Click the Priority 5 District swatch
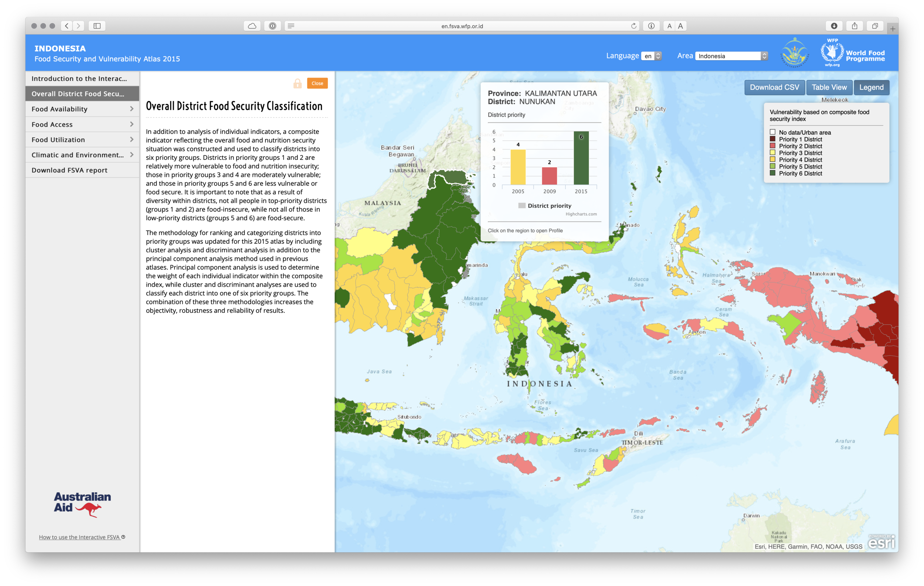The width and height of the screenshot is (924, 586). coord(772,166)
